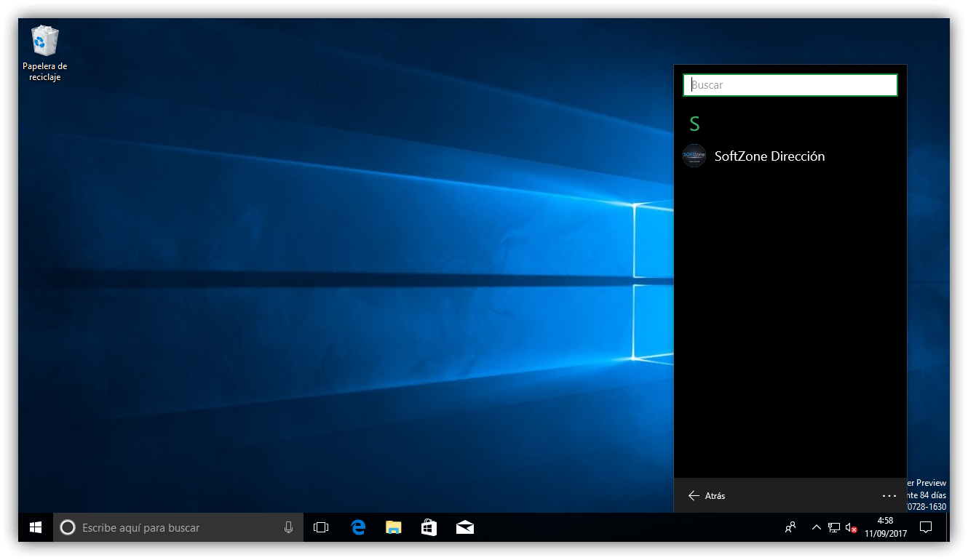Open the volume control in the tray
This screenshot has height=560, width=968.
point(851,527)
